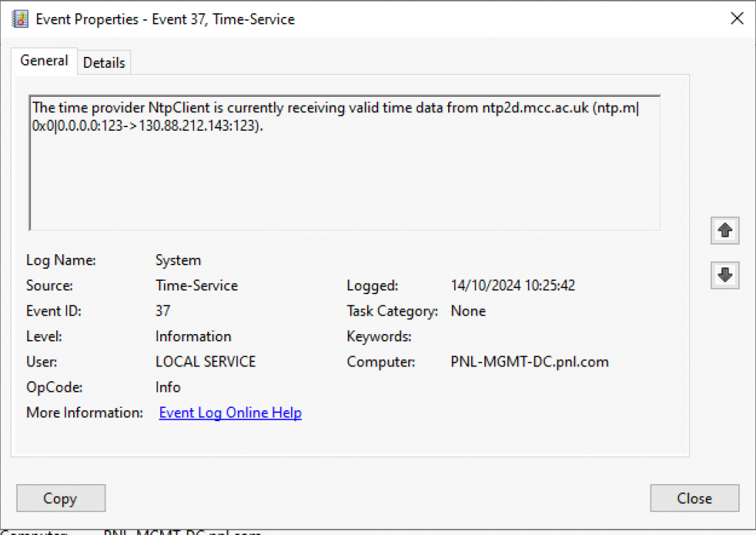Screen dimensions: 756x535
Task: Switch to the Details tab
Action: (103, 62)
